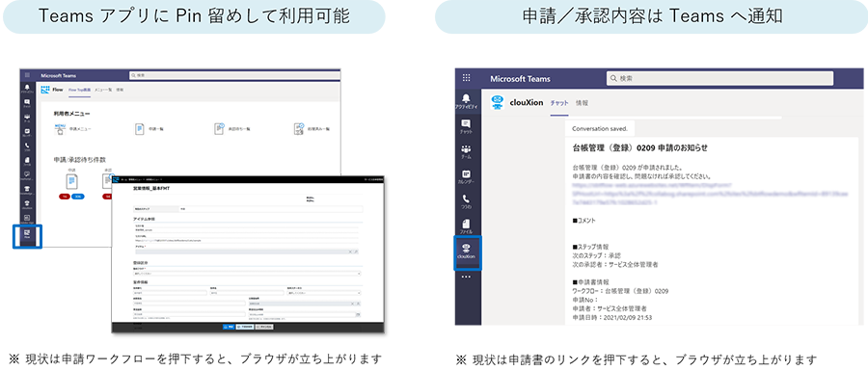Click Flow app logo in header

click(45, 90)
